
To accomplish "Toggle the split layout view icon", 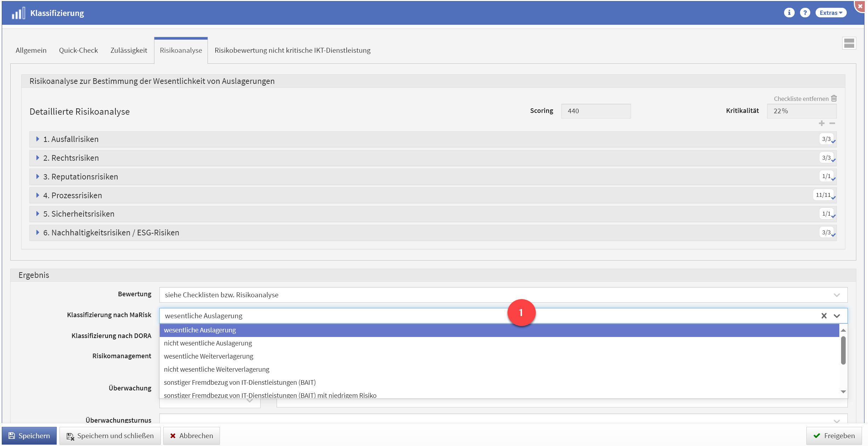I will (849, 44).
